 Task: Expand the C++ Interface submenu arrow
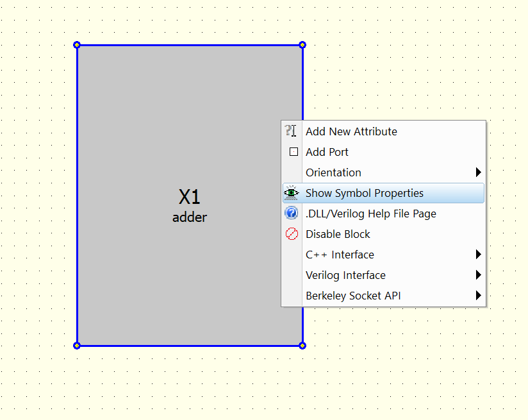point(478,255)
